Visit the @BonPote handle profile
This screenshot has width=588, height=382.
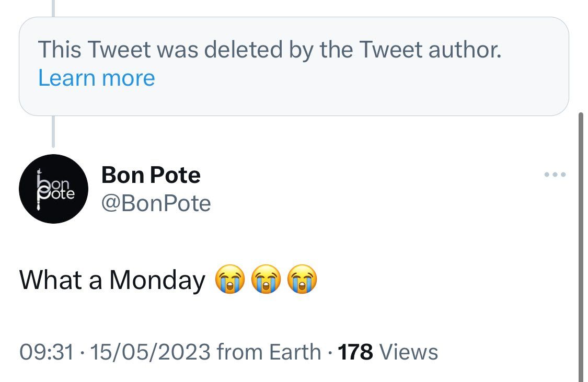(x=156, y=204)
